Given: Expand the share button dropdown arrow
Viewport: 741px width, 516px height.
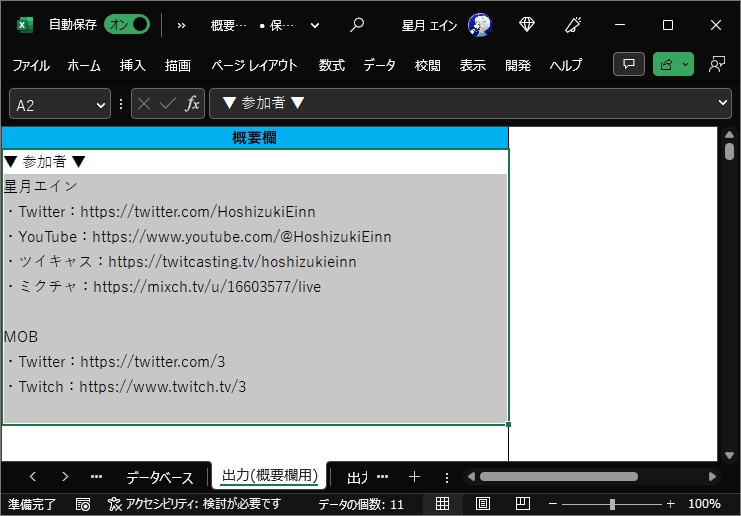Looking at the screenshot, I should 686,64.
